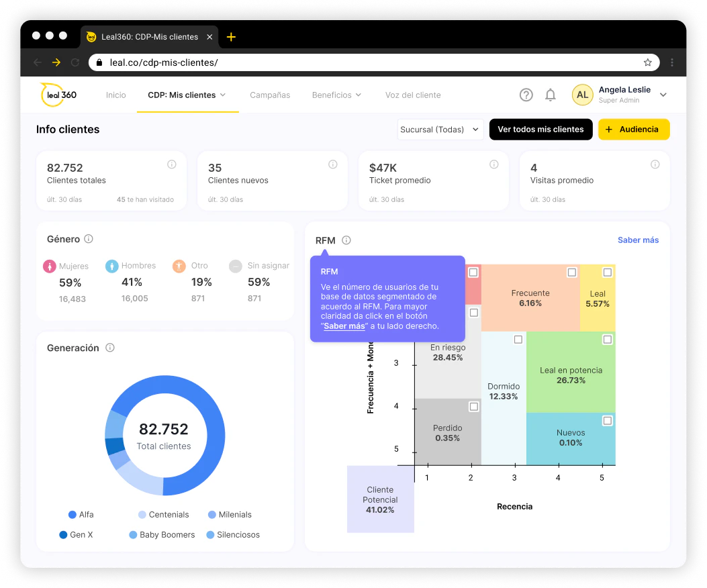Screen dimensions: 707x588
Task: Open the help question mark icon
Action: tap(526, 95)
